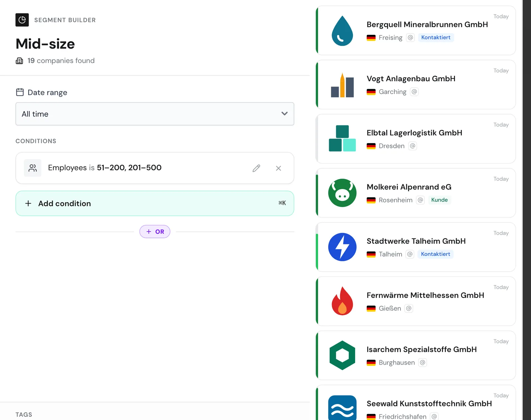Click the Kontaktiert tag on Bergquell Mineralbrunnen
Screen dimensions: 531x420
(x=436, y=37)
